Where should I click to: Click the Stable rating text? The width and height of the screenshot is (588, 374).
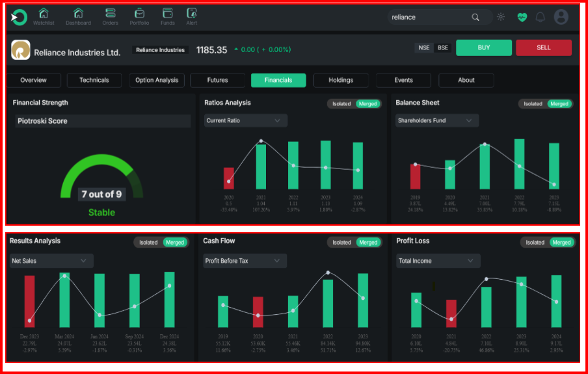point(101,212)
